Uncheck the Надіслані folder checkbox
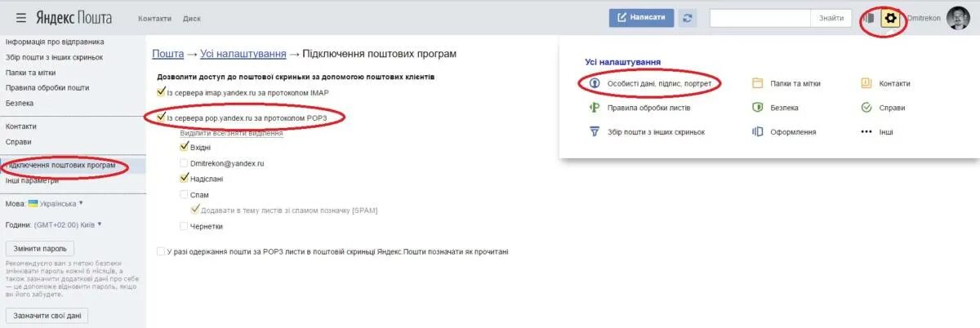 (184, 178)
